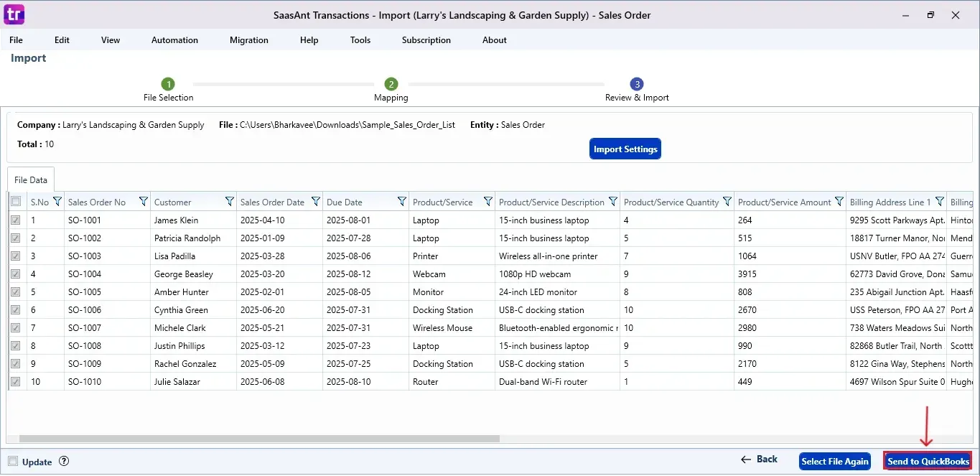Open filter for Product/Service column
Image resolution: width=980 pixels, height=476 pixels.
pos(488,202)
